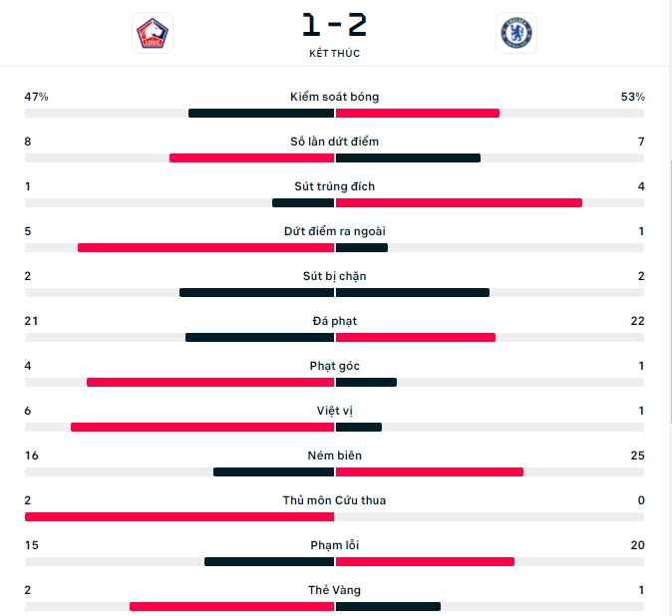
Task: Click the Chelsea team crest
Action: coord(516,33)
